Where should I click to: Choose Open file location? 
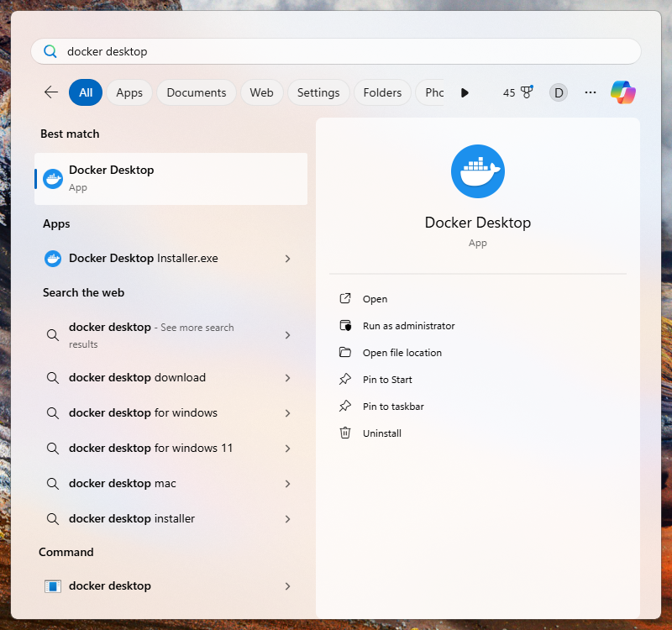pyautogui.click(x=402, y=353)
